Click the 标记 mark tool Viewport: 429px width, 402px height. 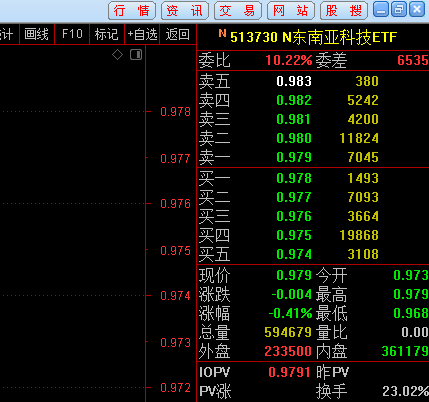click(x=107, y=34)
